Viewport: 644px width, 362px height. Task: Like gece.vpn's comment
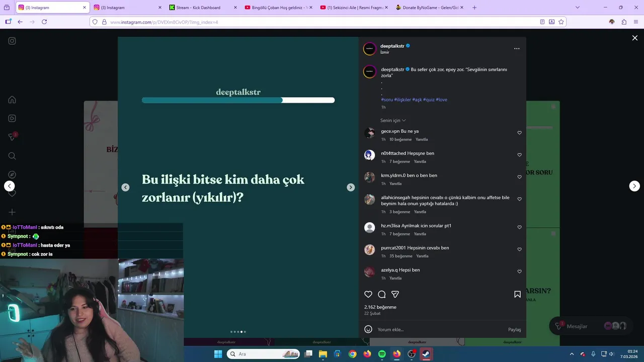click(520, 133)
